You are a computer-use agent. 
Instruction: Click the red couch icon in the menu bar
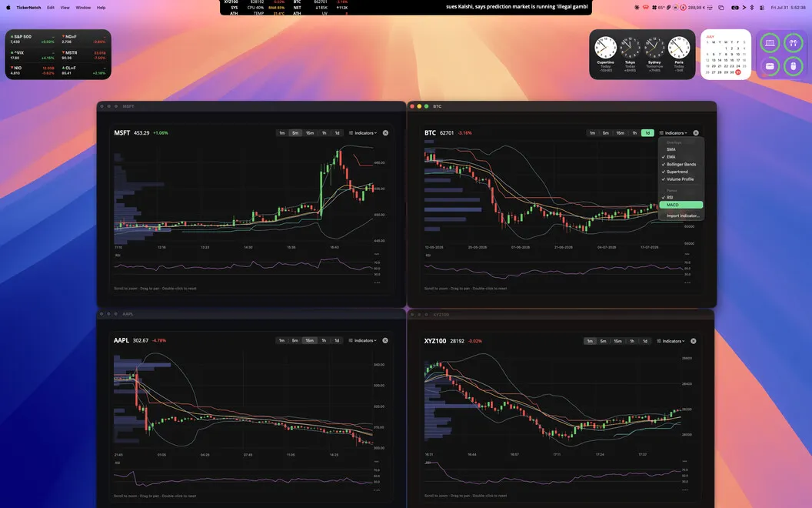coord(646,7)
